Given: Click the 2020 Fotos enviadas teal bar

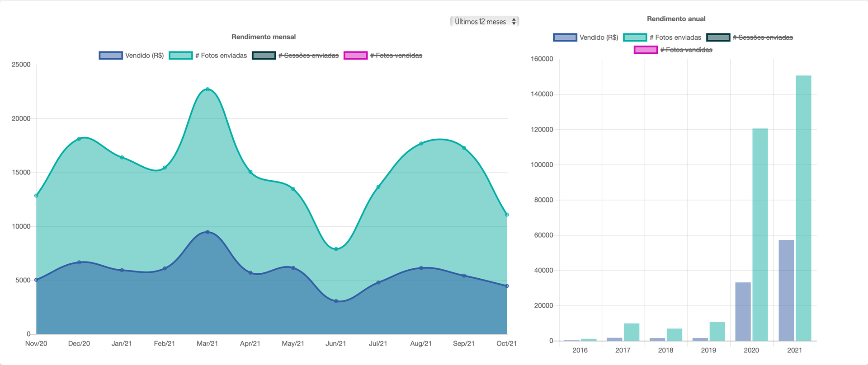Looking at the screenshot, I should pyautogui.click(x=760, y=235).
